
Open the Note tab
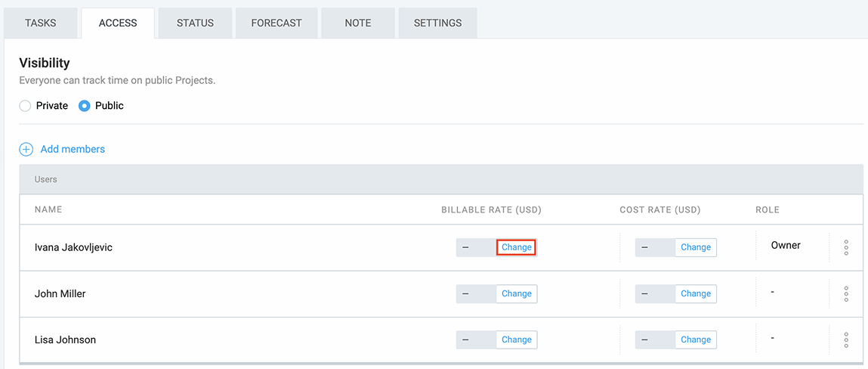point(357,23)
